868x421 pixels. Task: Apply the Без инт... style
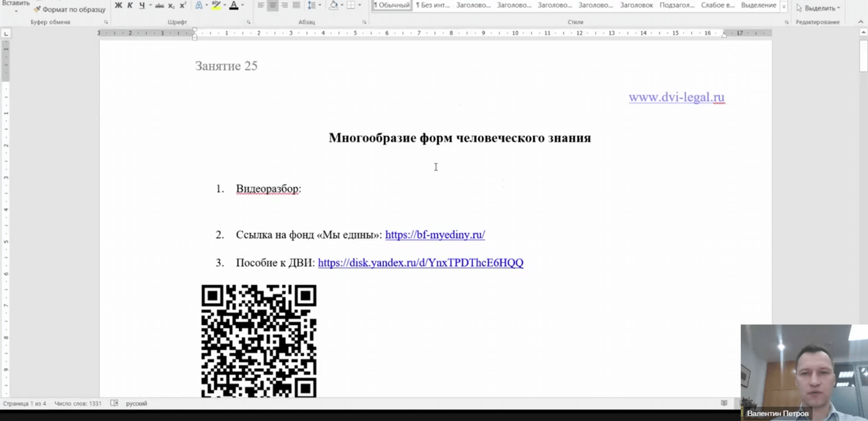(x=433, y=5)
